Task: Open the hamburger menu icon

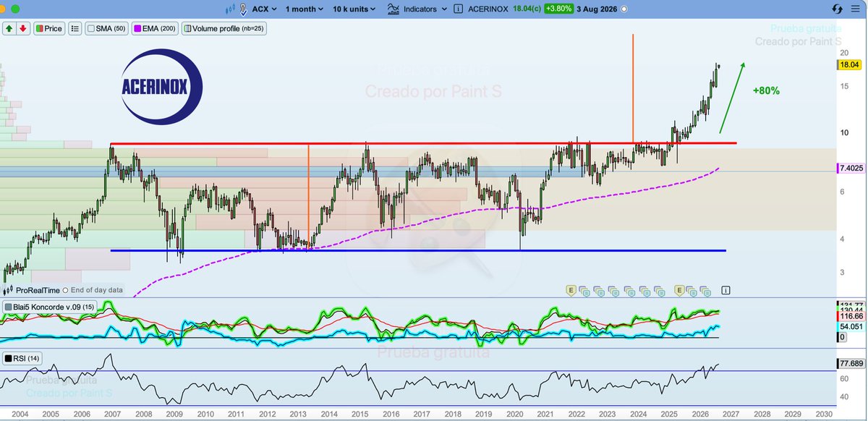Action: click(856, 9)
